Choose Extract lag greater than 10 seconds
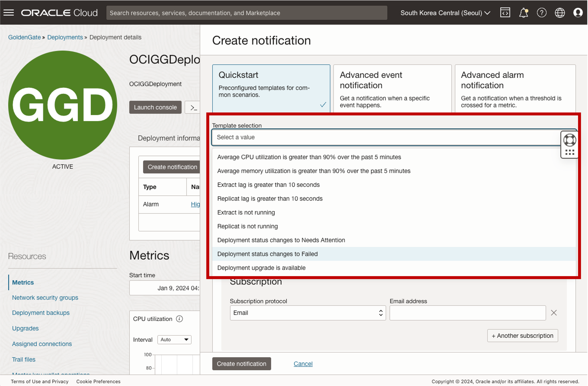The height and width of the screenshot is (386, 588). [x=394, y=185]
